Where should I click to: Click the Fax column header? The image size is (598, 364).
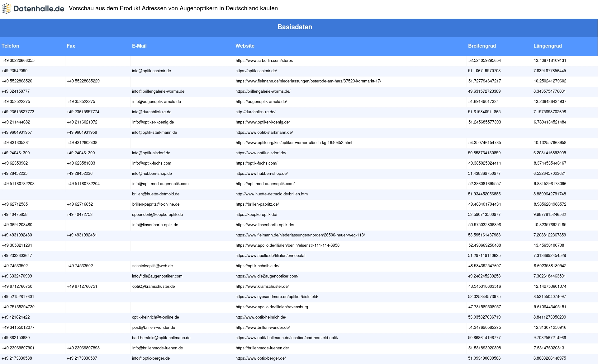coord(71,46)
